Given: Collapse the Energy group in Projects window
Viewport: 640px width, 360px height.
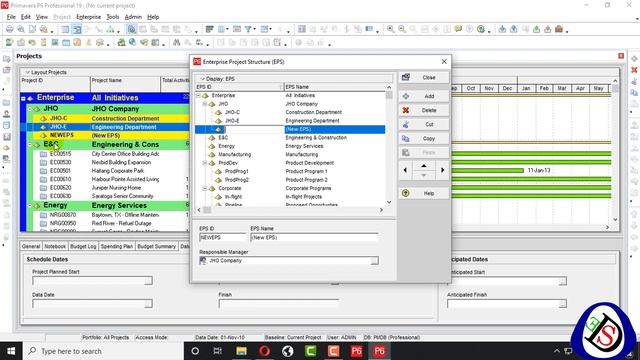Looking at the screenshot, I should pyautogui.click(x=30, y=205).
